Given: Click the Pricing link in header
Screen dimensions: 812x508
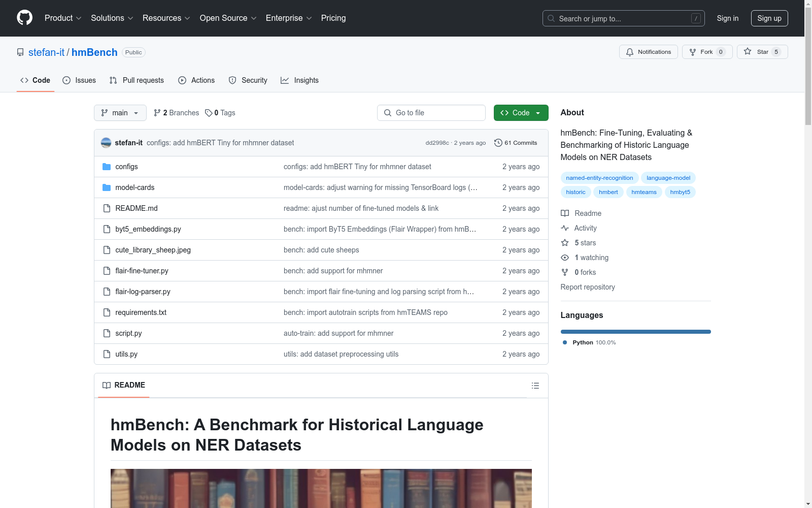Looking at the screenshot, I should (x=333, y=18).
